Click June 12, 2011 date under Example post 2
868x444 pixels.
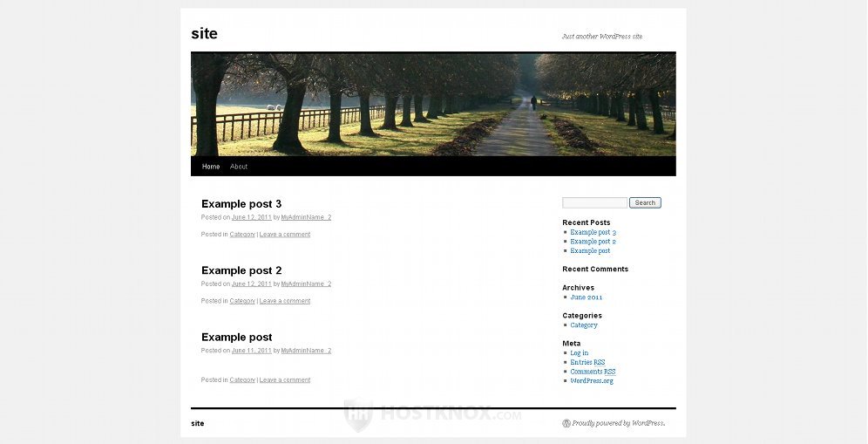251,283
